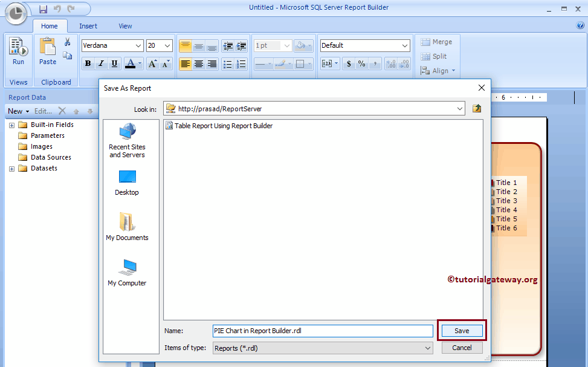Open help via the question mark icon
This screenshot has height=367, width=588.
pos(580,25)
